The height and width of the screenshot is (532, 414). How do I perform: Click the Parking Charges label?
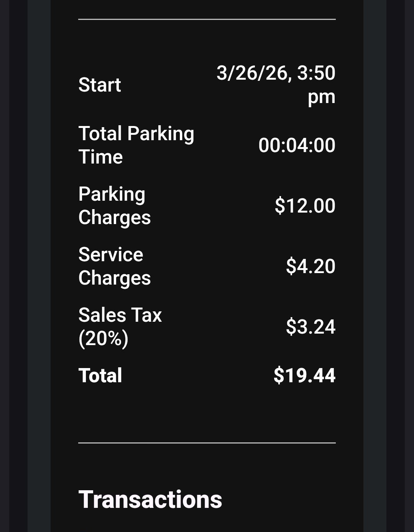(114, 206)
